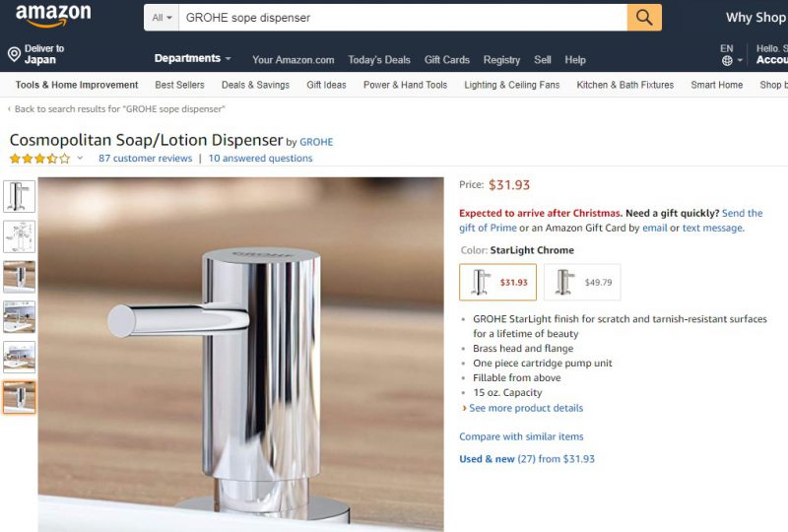Screen dimensions: 788x532
Task: Click See more product details link
Action: click(526, 408)
